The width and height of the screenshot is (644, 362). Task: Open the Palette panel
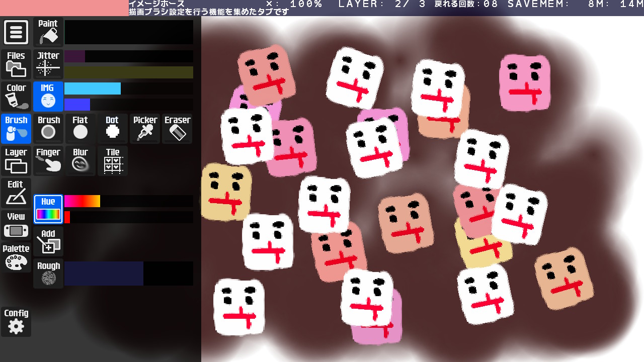tap(16, 257)
